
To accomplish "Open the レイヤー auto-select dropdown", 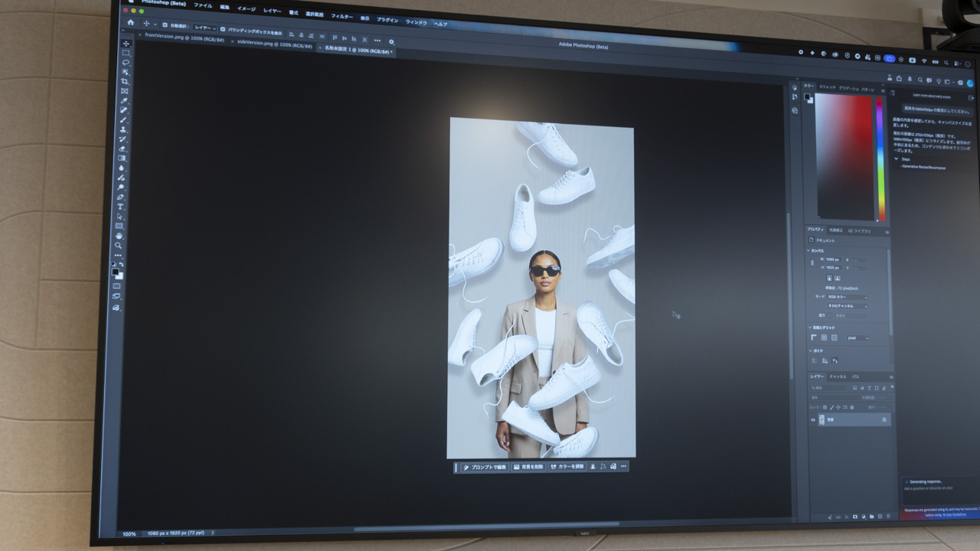I will tap(205, 28).
